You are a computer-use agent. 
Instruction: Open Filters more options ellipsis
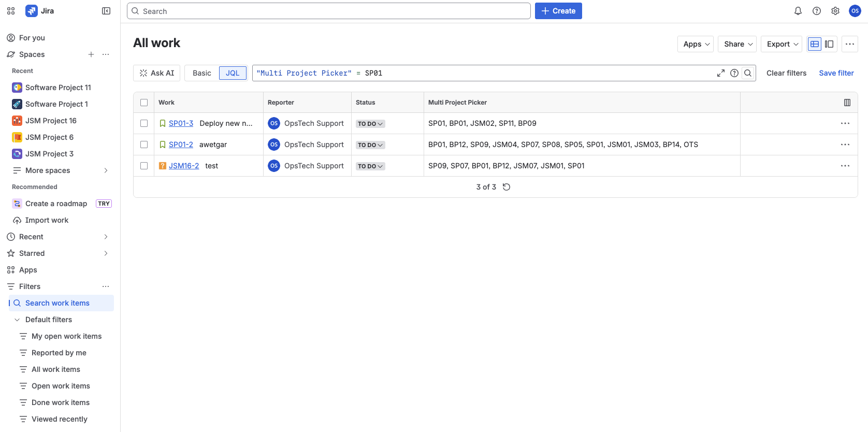coord(106,286)
